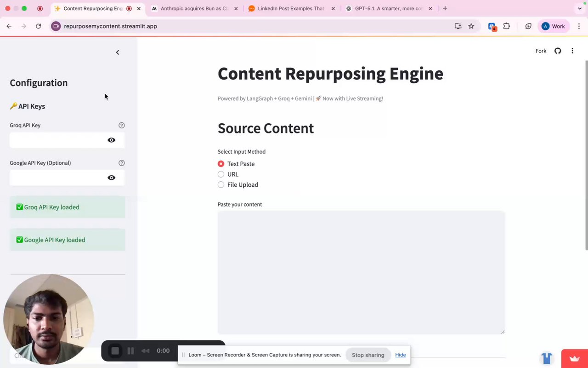Close the Content Repurposing Engine tab

pos(139,8)
